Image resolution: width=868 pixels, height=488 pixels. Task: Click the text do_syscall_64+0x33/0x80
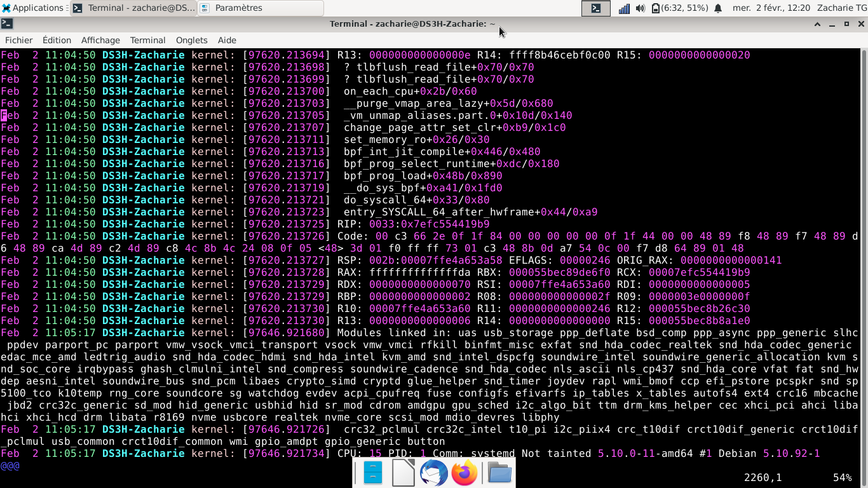tap(416, 200)
